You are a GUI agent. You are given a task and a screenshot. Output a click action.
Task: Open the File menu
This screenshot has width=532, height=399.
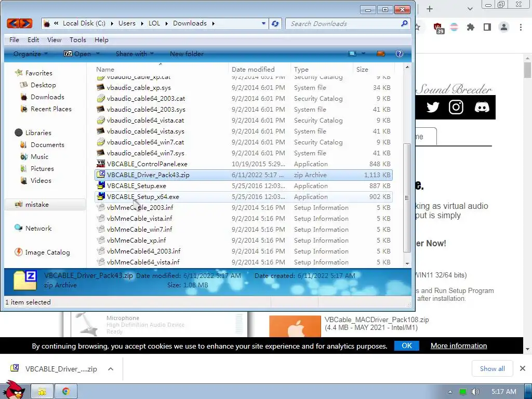[14, 39]
